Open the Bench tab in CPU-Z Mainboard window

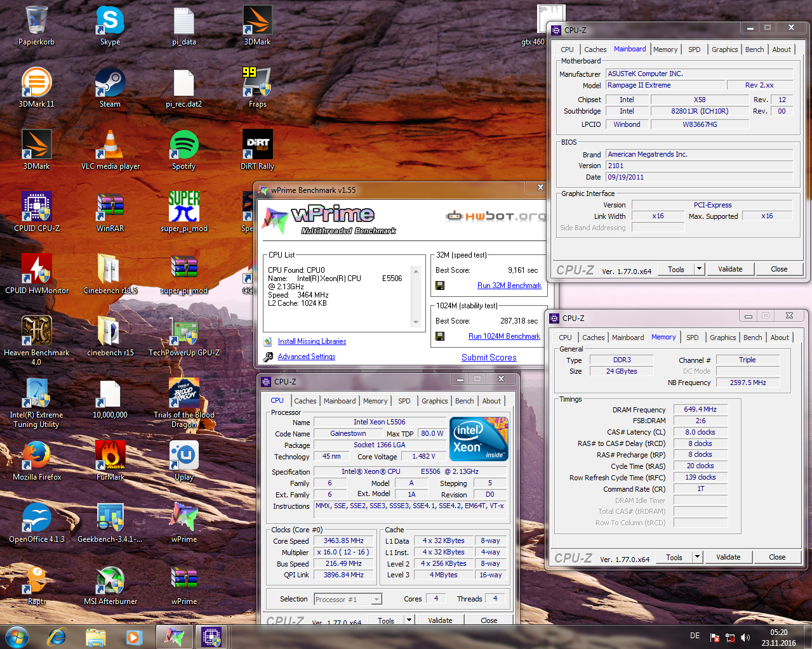(x=755, y=49)
